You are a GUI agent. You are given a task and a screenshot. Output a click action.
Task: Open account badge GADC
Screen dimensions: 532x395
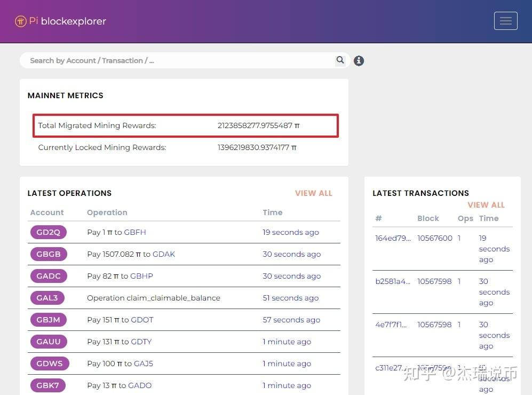[49, 276]
